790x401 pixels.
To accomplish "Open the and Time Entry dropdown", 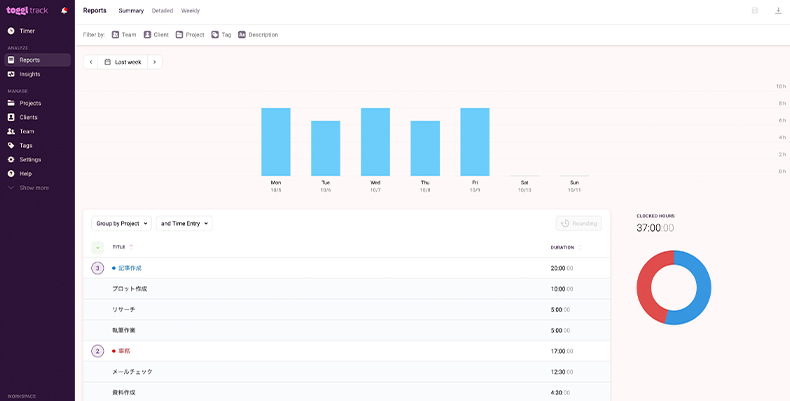I will click(x=184, y=223).
